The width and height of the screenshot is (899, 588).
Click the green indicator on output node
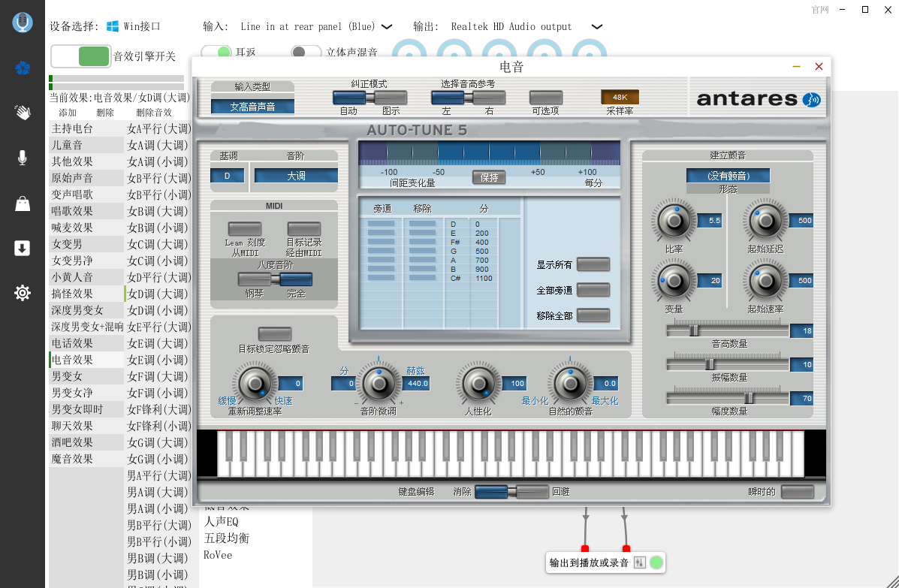point(656,562)
